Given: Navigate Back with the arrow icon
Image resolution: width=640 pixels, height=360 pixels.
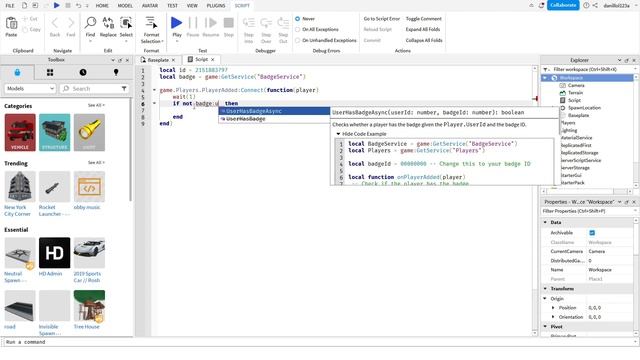Looking at the screenshot, I should (55, 23).
